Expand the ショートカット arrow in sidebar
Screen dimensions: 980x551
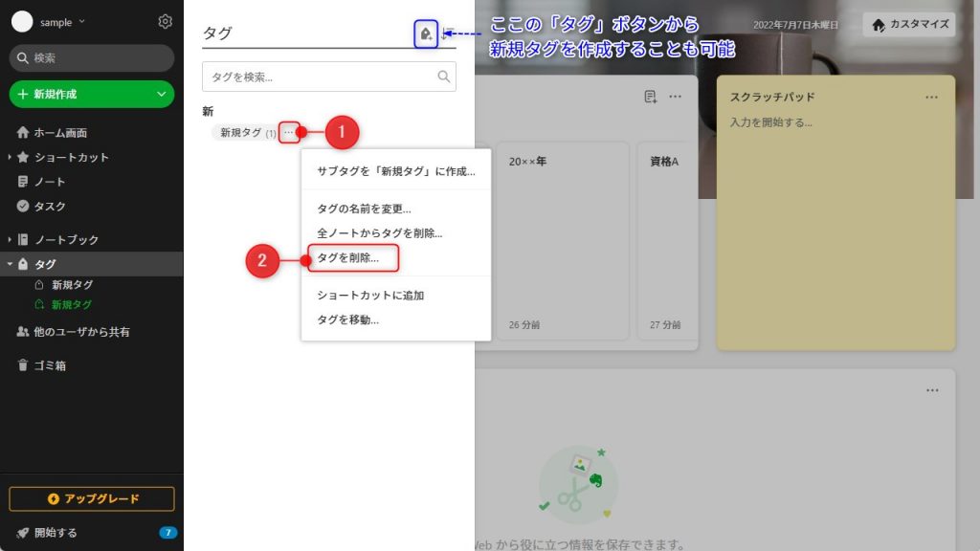pos(10,157)
